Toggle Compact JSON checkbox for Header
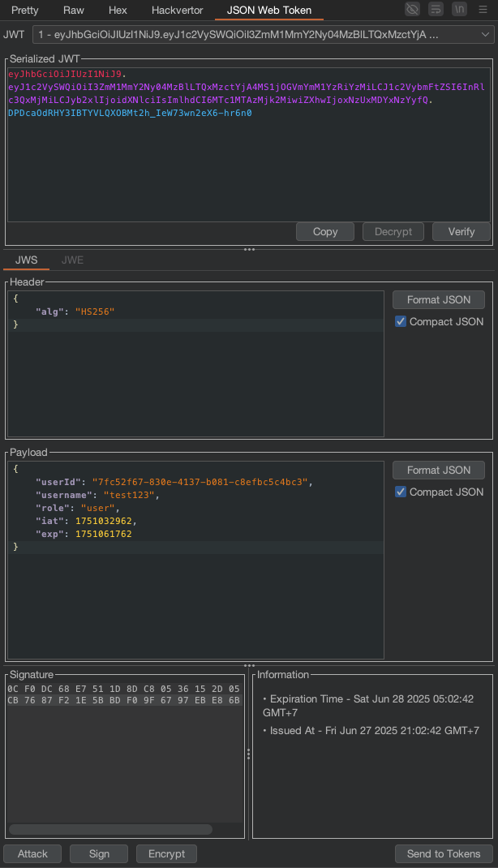The height and width of the screenshot is (868, 498). click(x=401, y=321)
